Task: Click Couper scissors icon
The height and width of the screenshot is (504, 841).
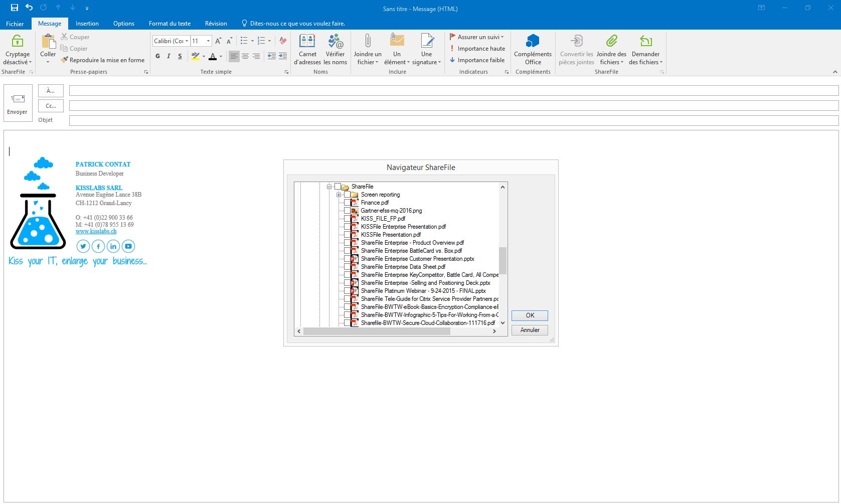Action: click(x=64, y=37)
